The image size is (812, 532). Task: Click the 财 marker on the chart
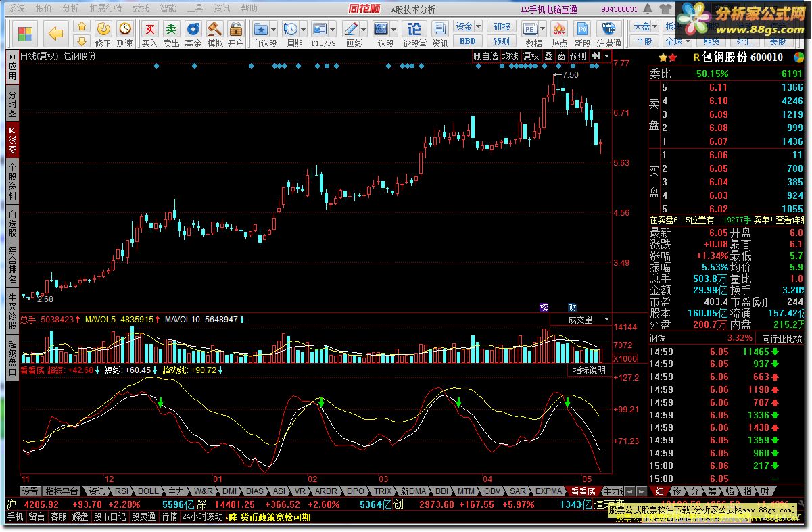pos(572,308)
